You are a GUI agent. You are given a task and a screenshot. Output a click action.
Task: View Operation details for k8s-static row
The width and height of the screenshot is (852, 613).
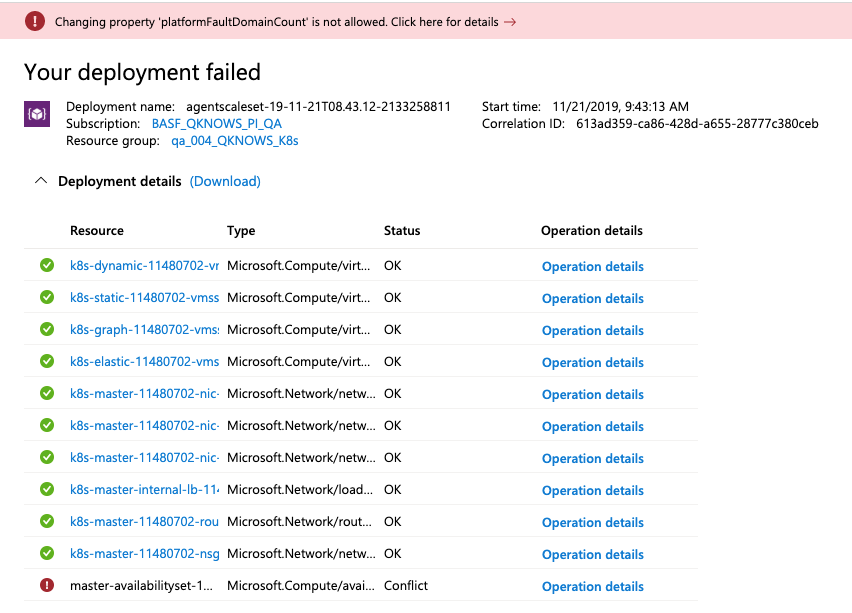pos(592,299)
